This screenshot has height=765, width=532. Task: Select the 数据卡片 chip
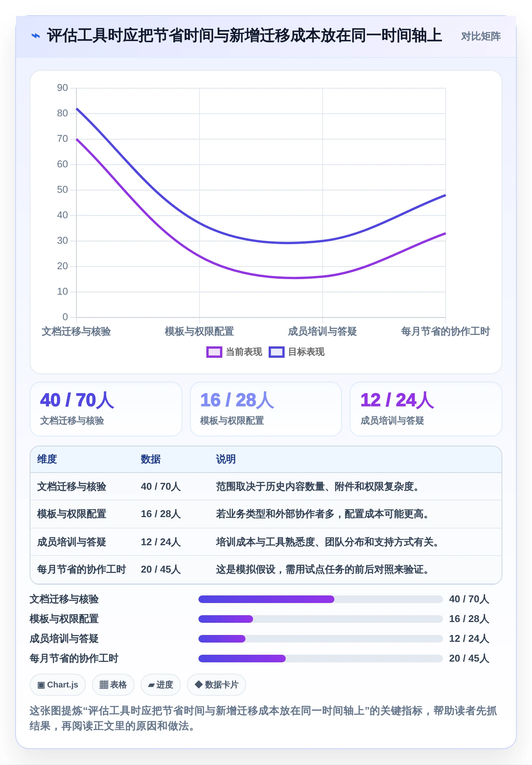pos(216,685)
